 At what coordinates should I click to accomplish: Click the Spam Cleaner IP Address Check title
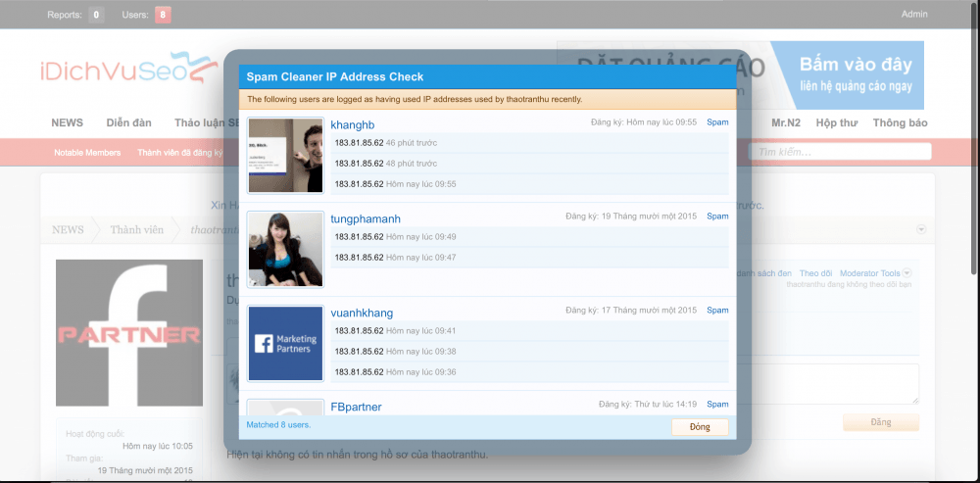(335, 76)
